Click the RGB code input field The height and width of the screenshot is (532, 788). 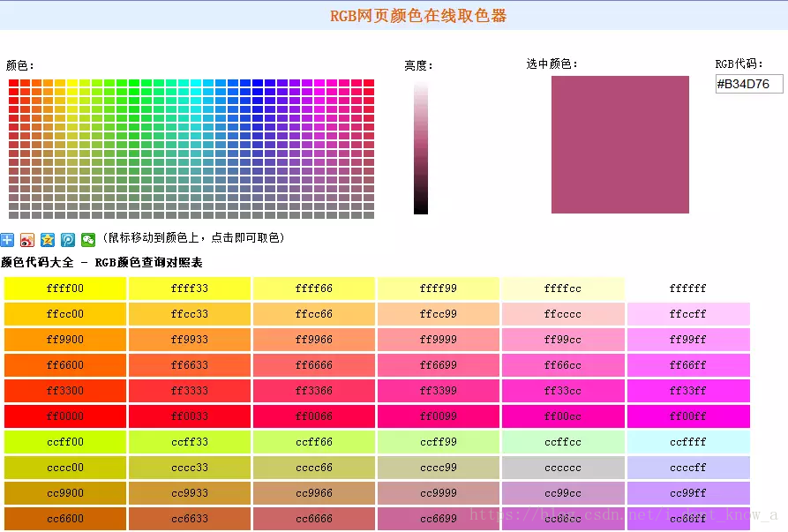[x=749, y=84]
